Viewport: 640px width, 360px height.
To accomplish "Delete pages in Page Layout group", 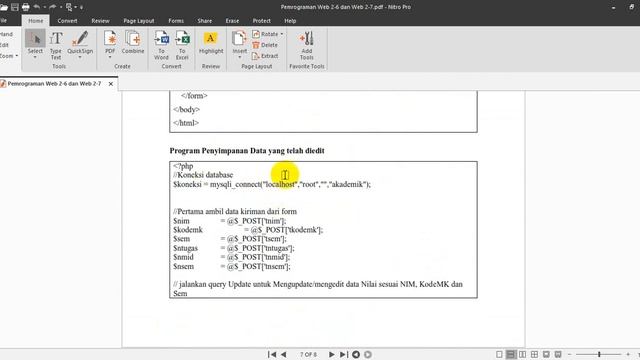I will (x=265, y=45).
